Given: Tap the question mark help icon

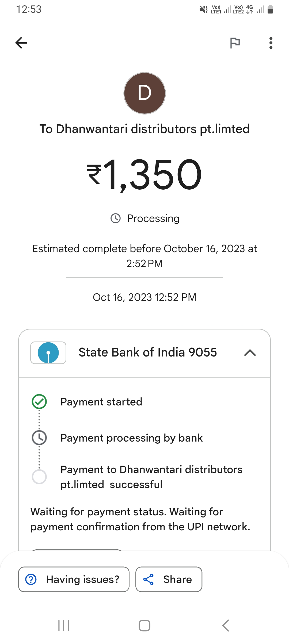Looking at the screenshot, I should point(31,579).
